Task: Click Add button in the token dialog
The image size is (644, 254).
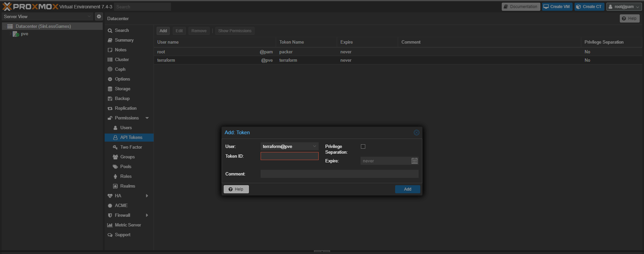Action: 408,189
